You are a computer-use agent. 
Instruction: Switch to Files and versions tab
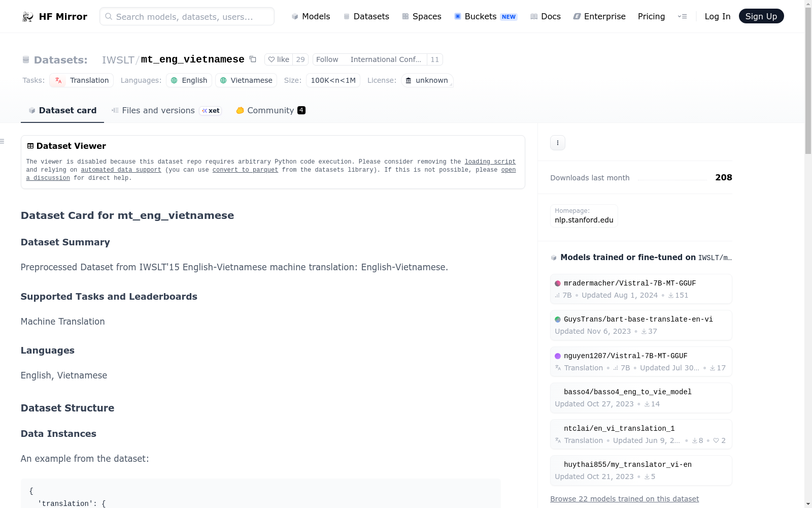166,111
